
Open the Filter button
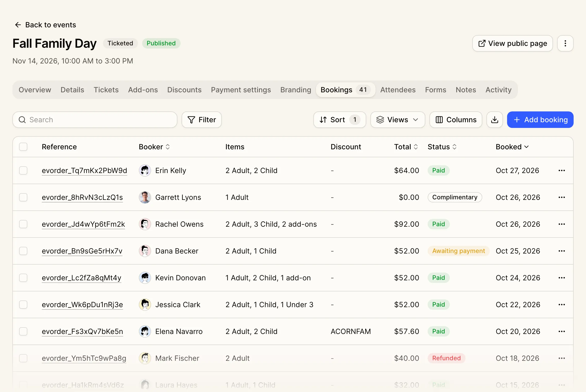click(x=201, y=120)
